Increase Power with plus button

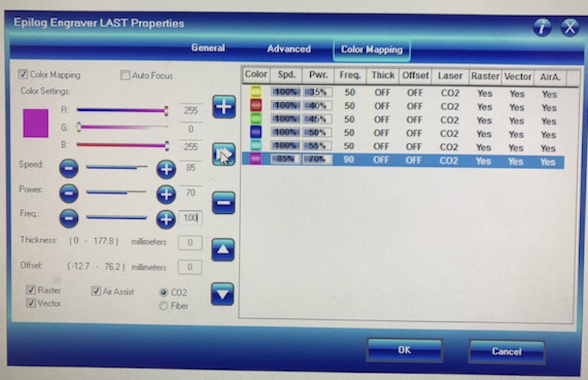[166, 194]
